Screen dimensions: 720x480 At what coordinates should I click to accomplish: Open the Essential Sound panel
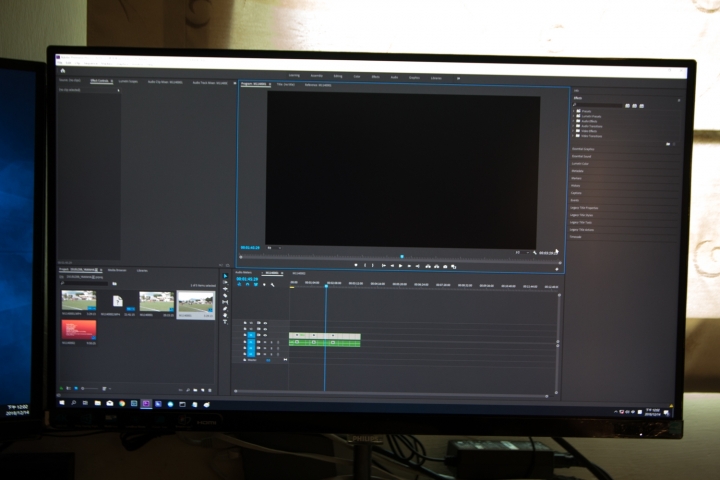coord(581,156)
